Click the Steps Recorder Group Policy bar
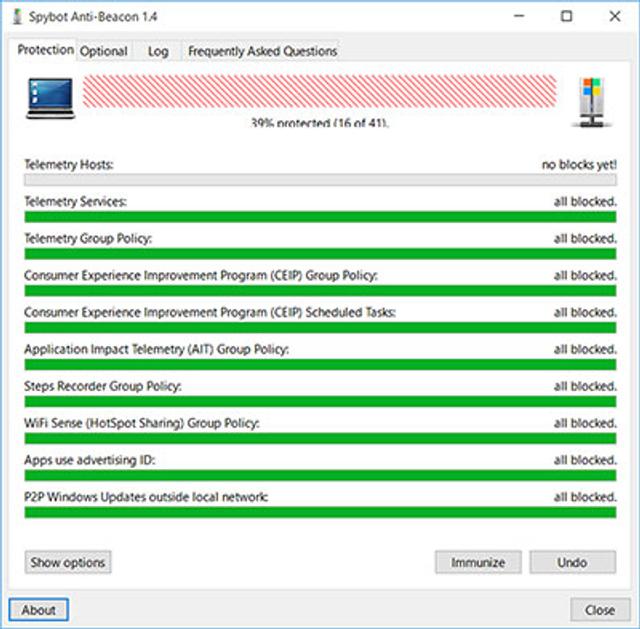The height and width of the screenshot is (629, 640). [320, 401]
